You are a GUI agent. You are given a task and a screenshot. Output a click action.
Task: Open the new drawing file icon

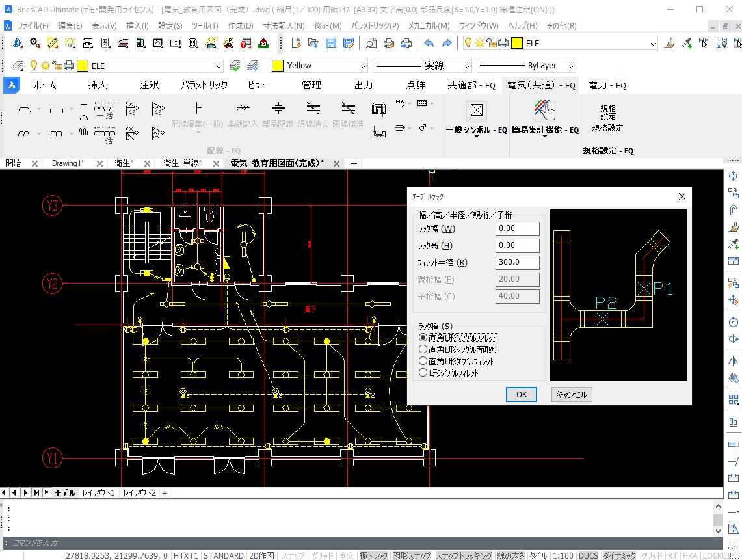[297, 43]
